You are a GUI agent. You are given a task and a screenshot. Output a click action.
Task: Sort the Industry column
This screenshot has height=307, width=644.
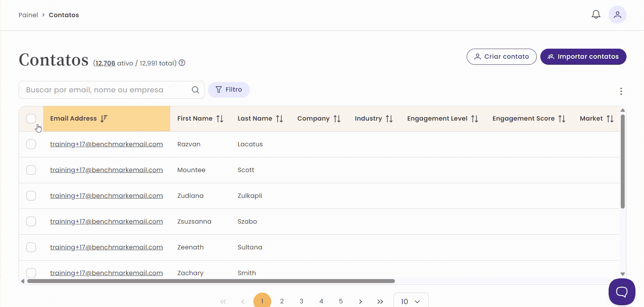(389, 119)
